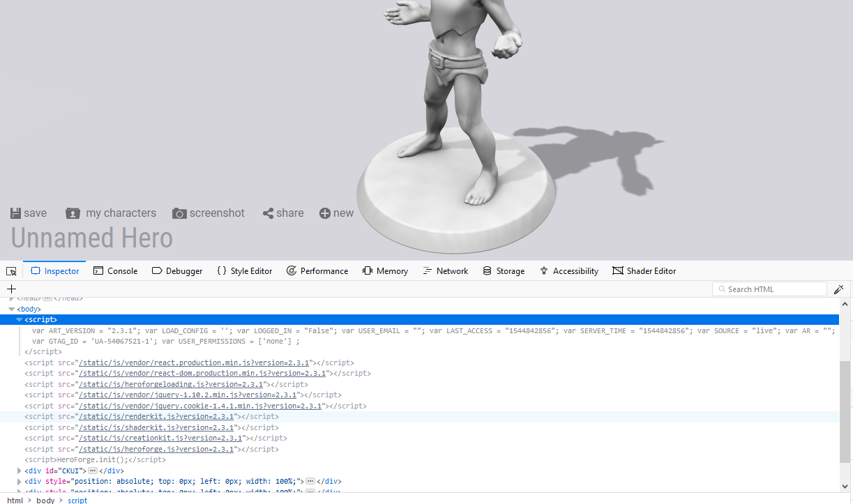Expand the head element node
This screenshot has height=504, width=853.
(13, 298)
